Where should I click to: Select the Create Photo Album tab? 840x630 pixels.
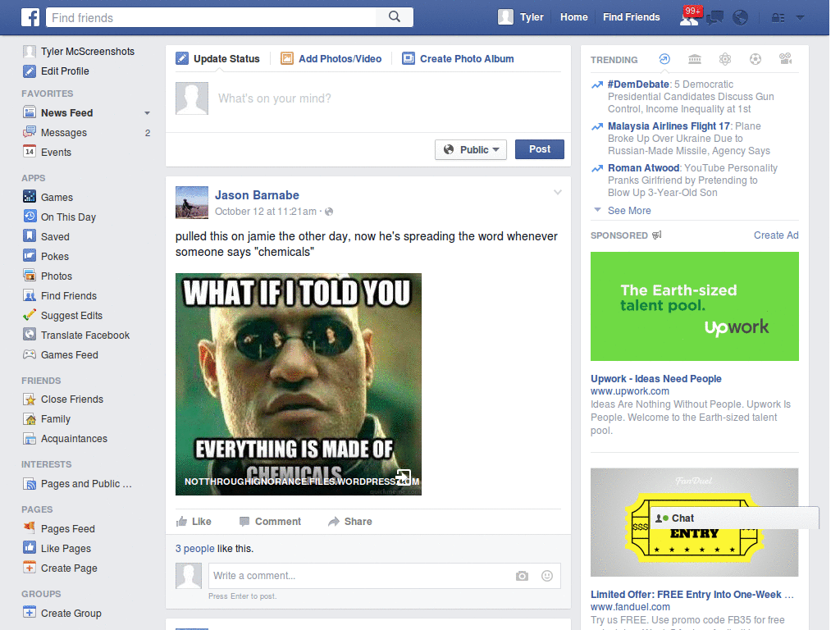(458, 59)
